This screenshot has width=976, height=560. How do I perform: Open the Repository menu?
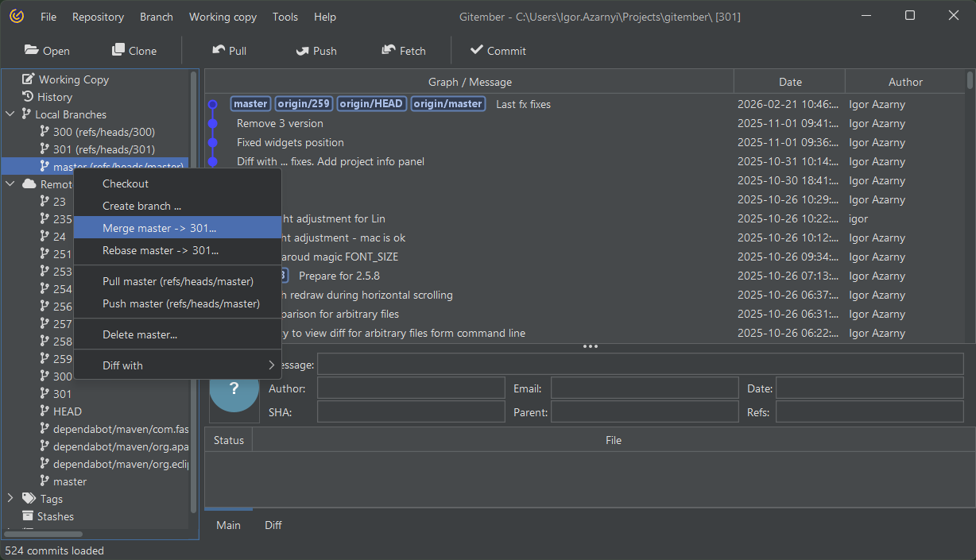(x=98, y=17)
